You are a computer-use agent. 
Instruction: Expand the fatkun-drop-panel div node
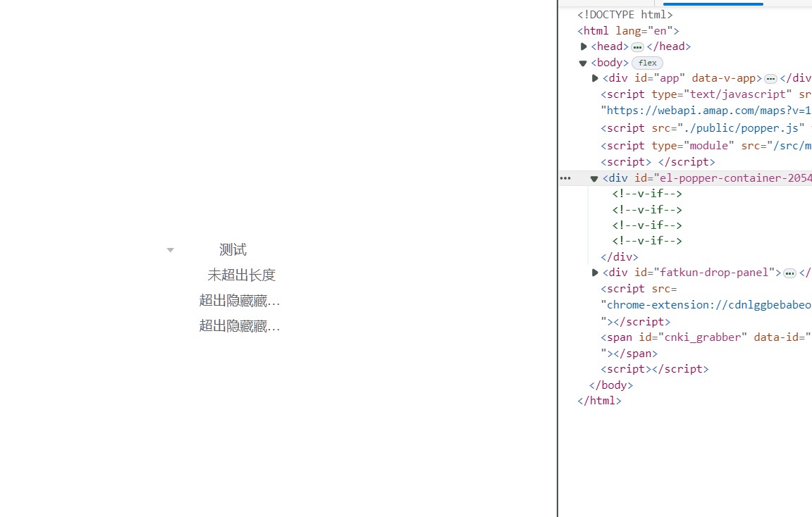595,273
